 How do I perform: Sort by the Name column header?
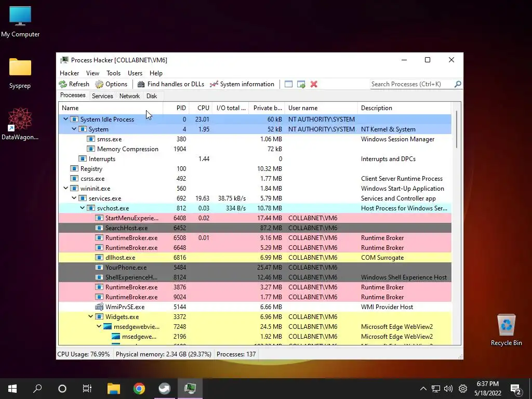pos(111,108)
